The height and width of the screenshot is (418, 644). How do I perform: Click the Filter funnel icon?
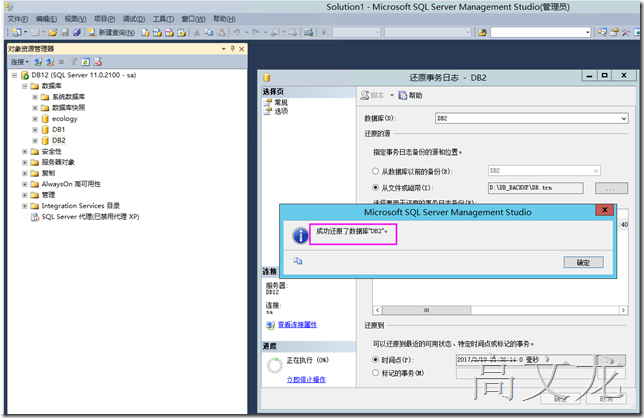(x=73, y=62)
